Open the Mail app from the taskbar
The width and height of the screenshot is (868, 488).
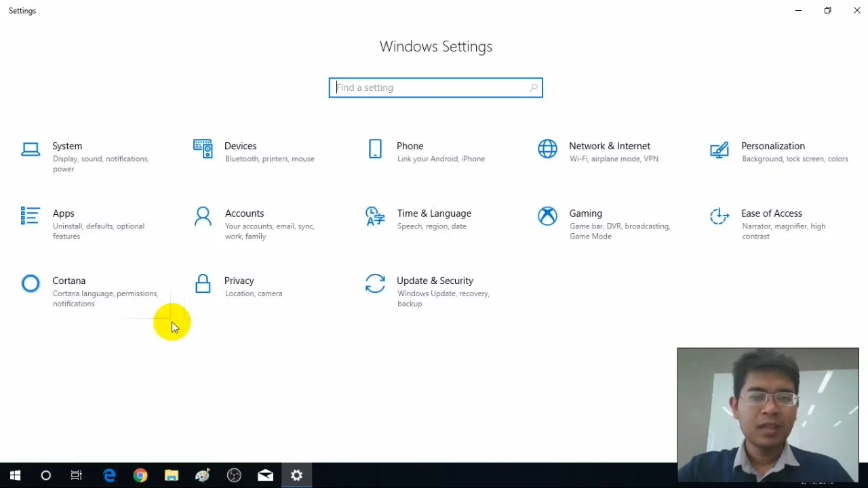coord(265,475)
